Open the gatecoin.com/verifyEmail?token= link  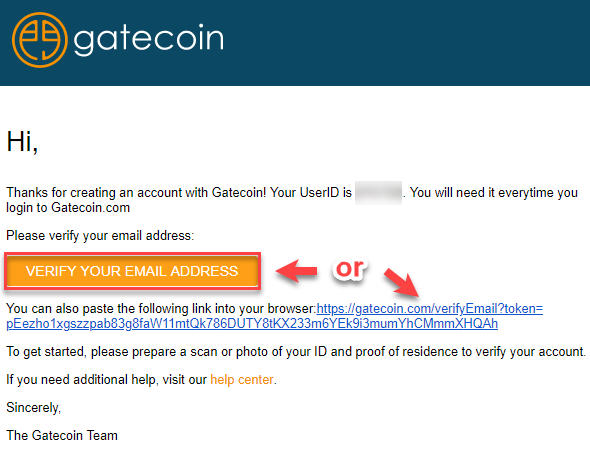point(430,309)
